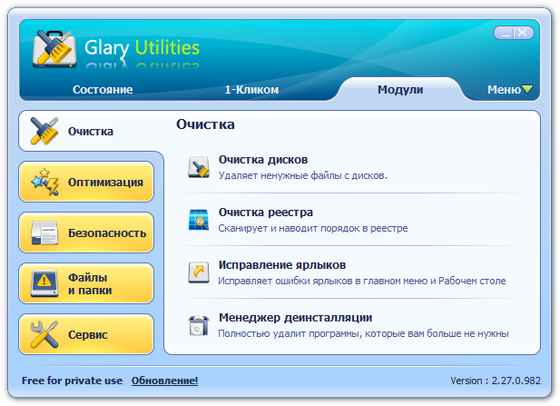The height and width of the screenshot is (406, 560).
Task: Choose the Оптимизация category button
Action: [86, 182]
